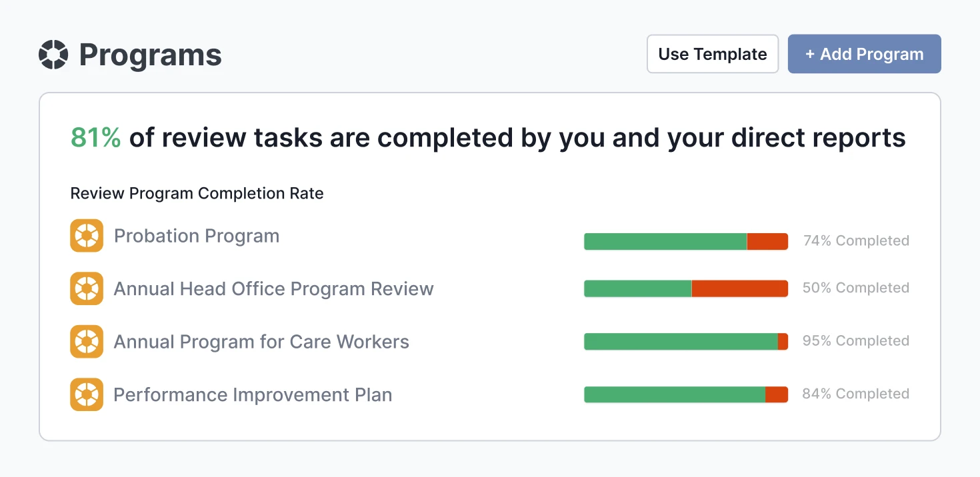Screen dimensions: 980x477
Task: Click the Programs logo icon in the header
Action: (x=55, y=54)
